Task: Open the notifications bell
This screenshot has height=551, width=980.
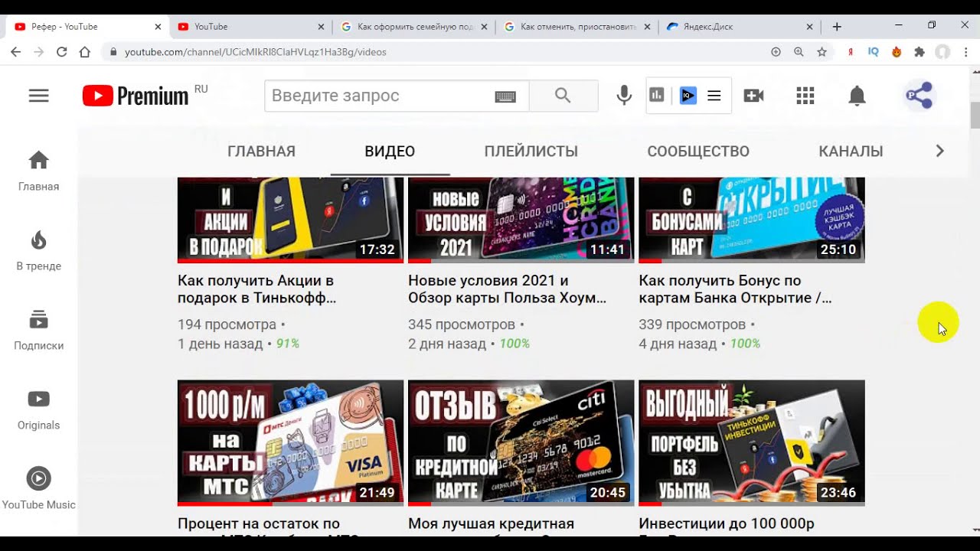Action: (x=857, y=96)
